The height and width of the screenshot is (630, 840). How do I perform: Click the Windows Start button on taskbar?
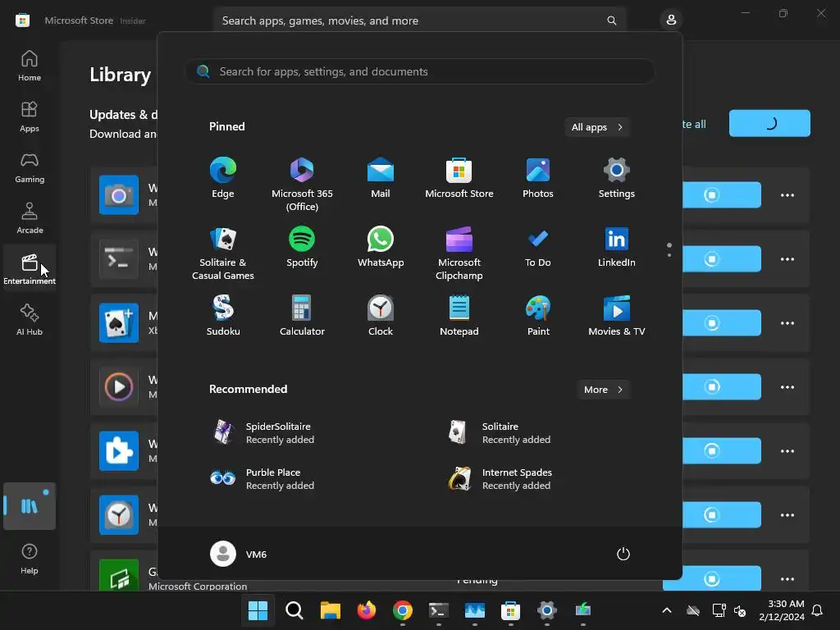tap(258, 610)
